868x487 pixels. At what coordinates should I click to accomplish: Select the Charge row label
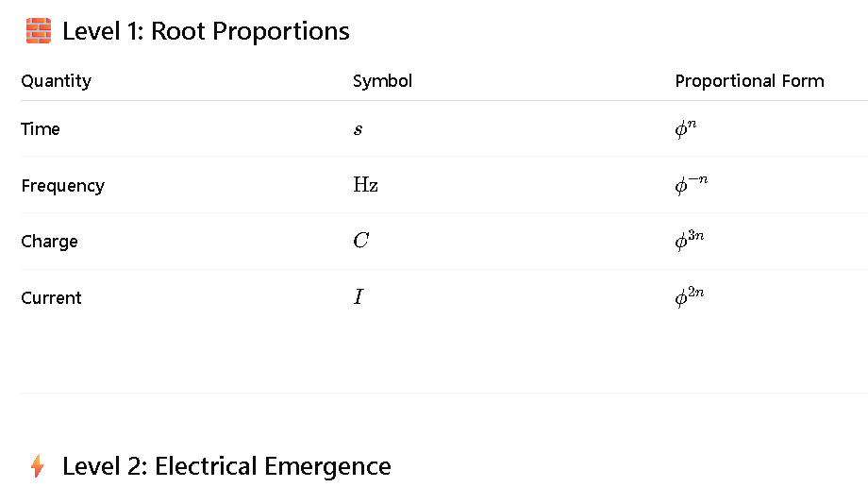tap(49, 242)
